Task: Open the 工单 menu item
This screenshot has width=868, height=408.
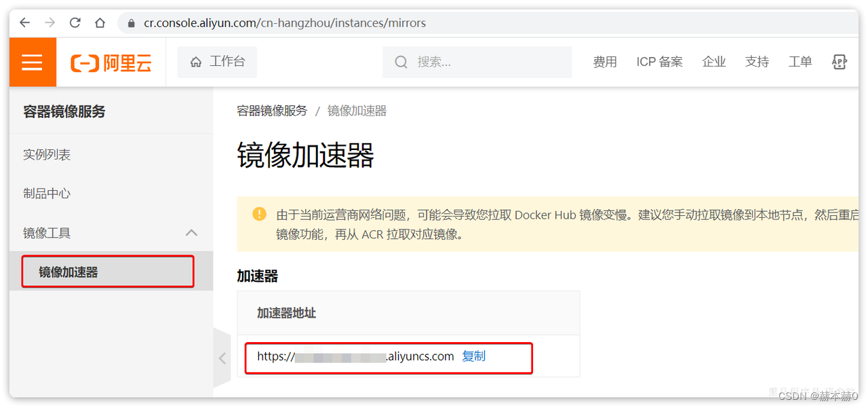Action: tap(800, 62)
